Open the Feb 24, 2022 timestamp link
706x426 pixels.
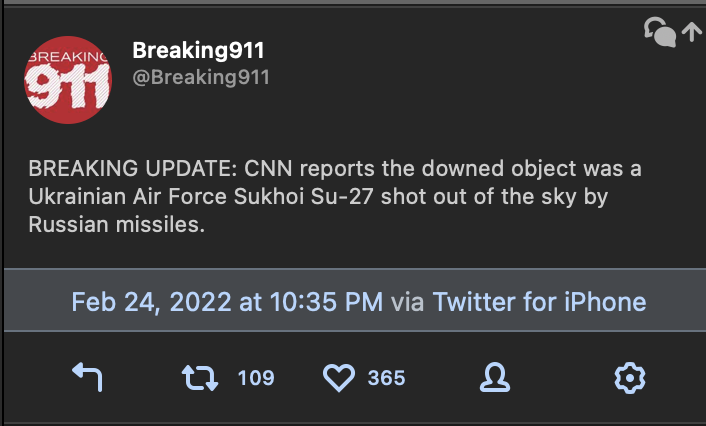[227, 301]
